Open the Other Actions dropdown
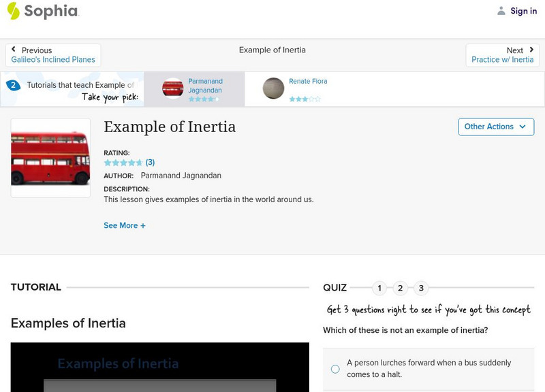Viewport: 545px width, 392px height. coord(495,127)
